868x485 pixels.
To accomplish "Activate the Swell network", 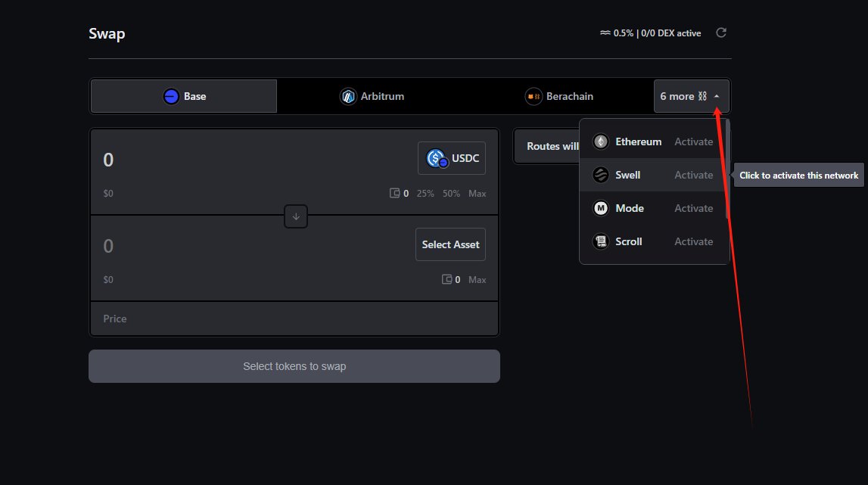I will (x=694, y=175).
